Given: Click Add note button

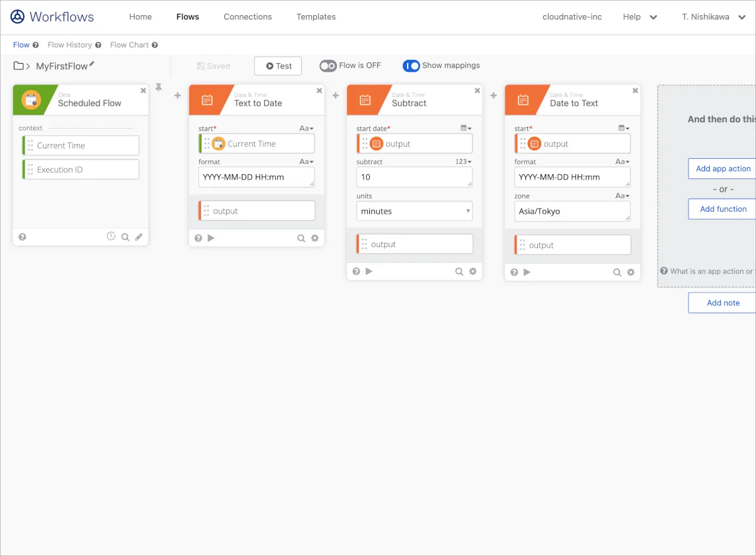Looking at the screenshot, I should (x=722, y=303).
